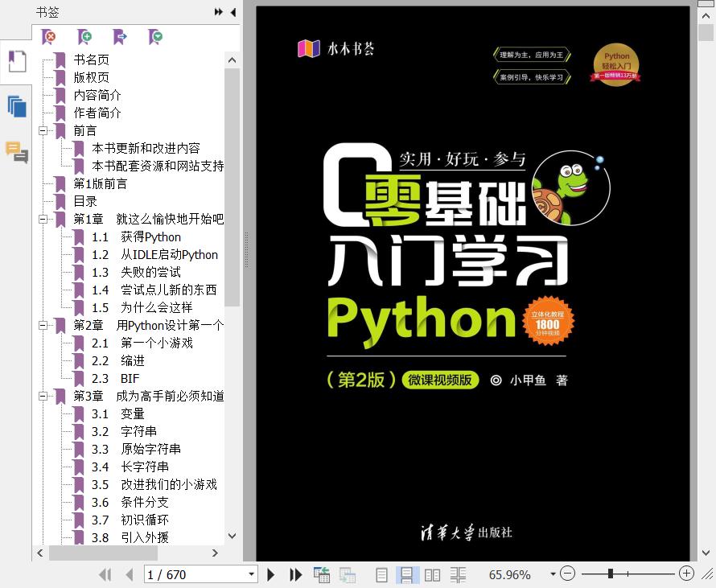This screenshot has width=716, height=588.
Task: Open bookmark 3.2 字符串
Action: 124,431
